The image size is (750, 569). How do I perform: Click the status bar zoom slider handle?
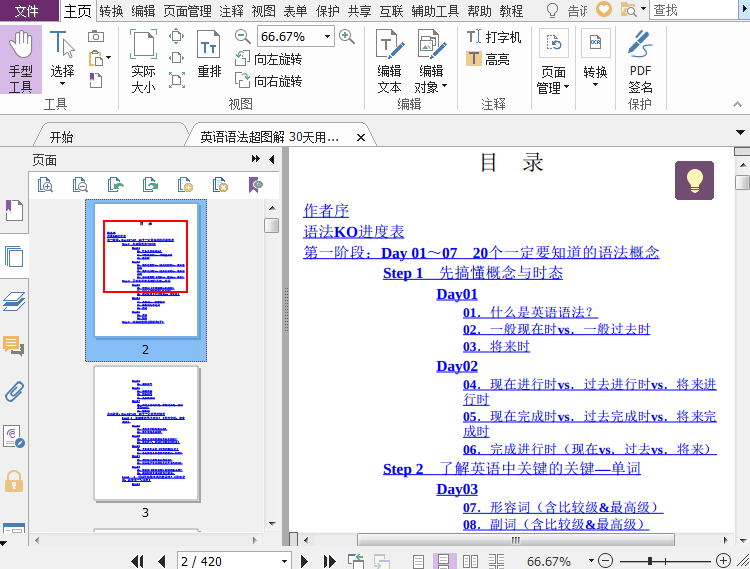pyautogui.click(x=650, y=560)
